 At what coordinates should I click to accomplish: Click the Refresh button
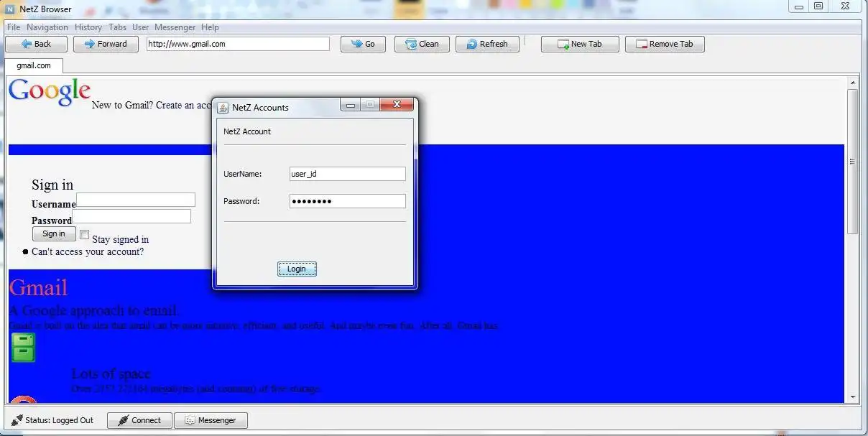(x=487, y=44)
